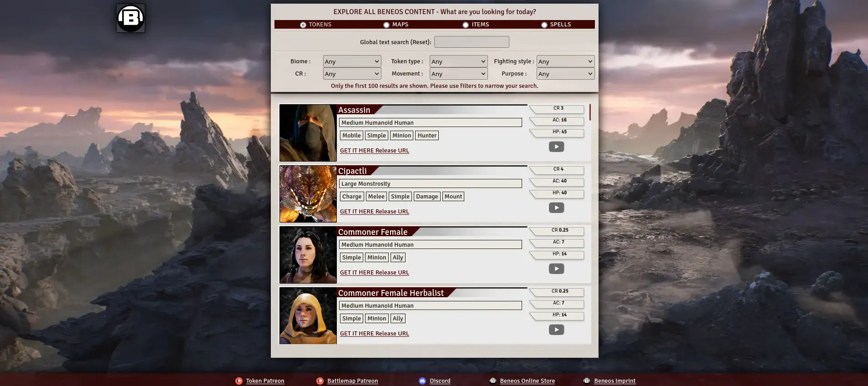Screen dimensions: 868x386
Task: Select the TOKENS radio button
Action: pos(303,25)
